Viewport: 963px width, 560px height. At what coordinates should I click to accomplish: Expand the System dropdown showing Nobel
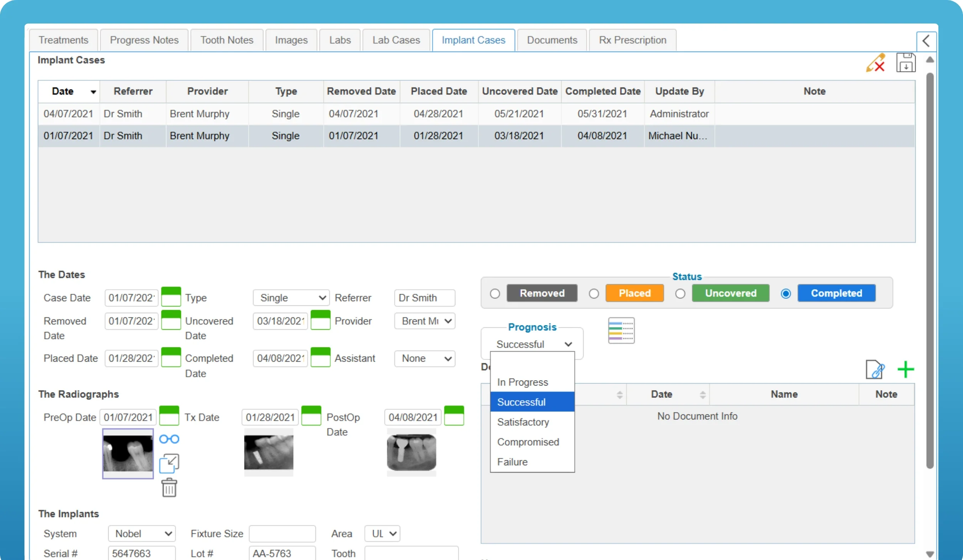[x=141, y=533]
